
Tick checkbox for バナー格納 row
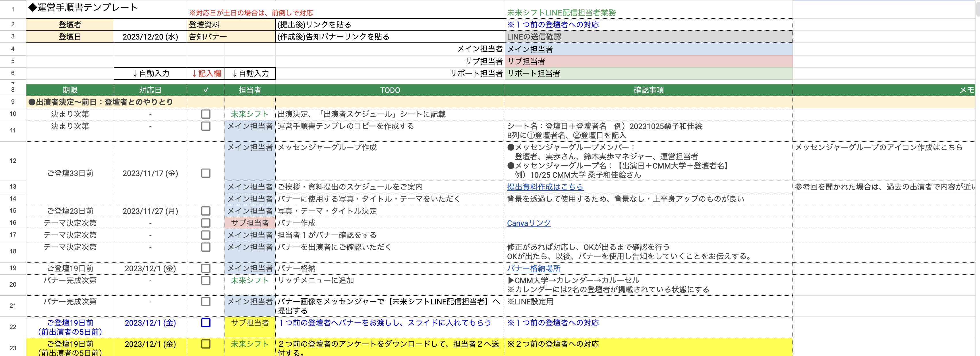tap(205, 268)
